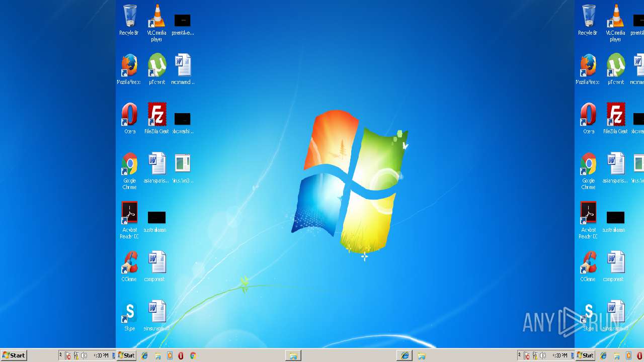This screenshot has width=644, height=362.
Task: Launch CCleaner shortcut in left desktop copy
Action: pyautogui.click(x=129, y=266)
